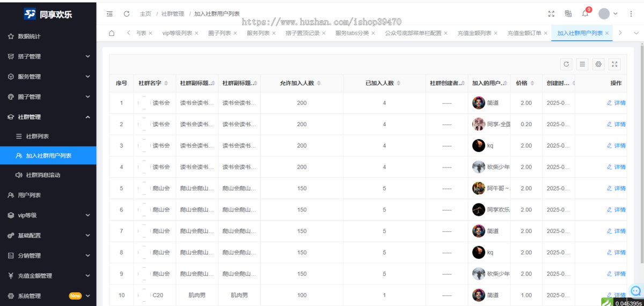Image resolution: width=644 pixels, height=306 pixels.
Task: Open the language translate icon in the header
Action: click(568, 13)
